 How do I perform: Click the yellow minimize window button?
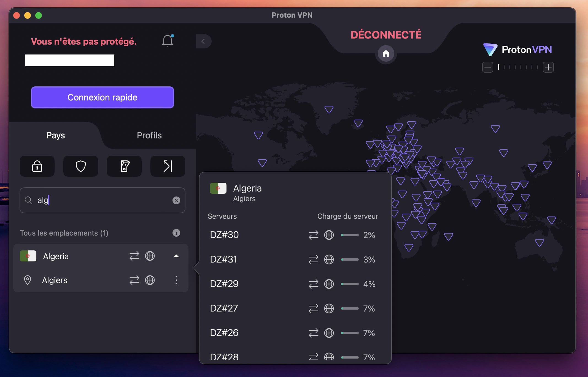coord(28,15)
